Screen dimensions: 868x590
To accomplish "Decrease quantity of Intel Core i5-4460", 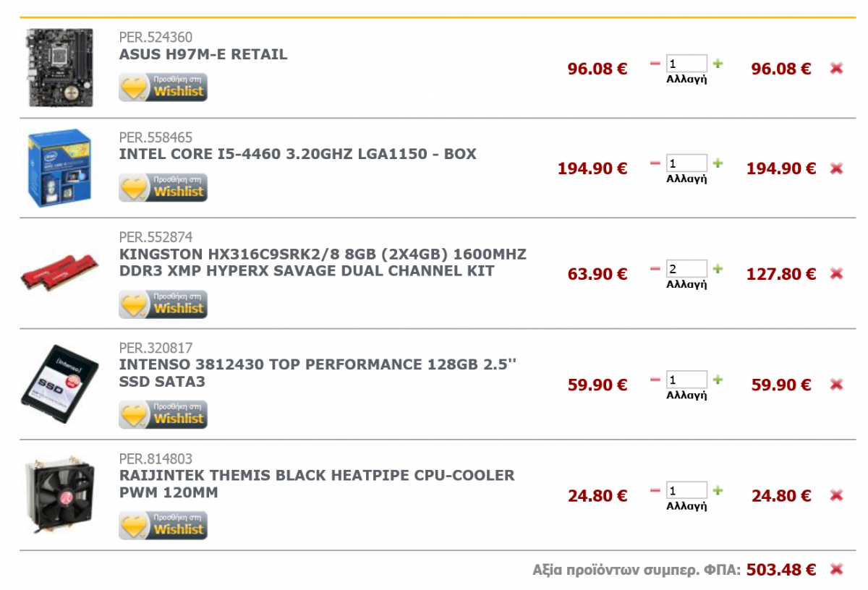I will [655, 163].
